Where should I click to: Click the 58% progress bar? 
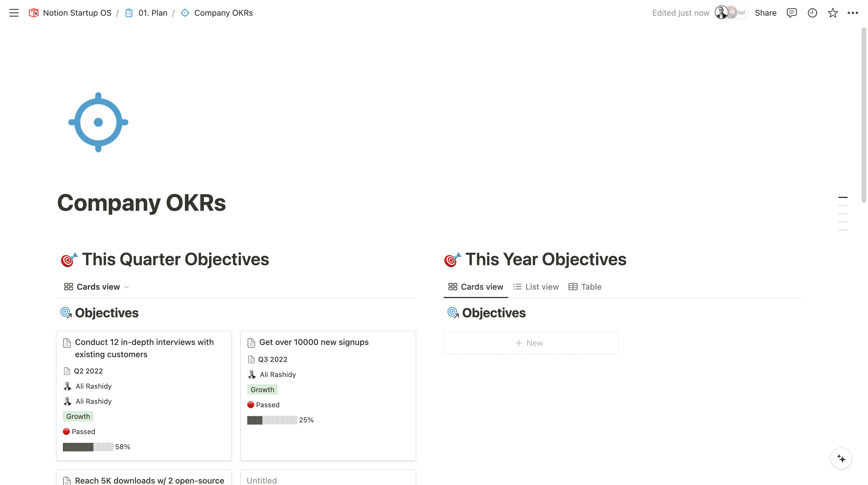click(88, 447)
